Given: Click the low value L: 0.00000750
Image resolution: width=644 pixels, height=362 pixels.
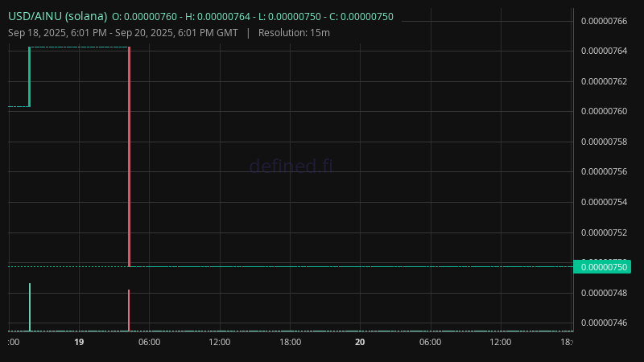Looking at the screenshot, I should pos(290,17).
